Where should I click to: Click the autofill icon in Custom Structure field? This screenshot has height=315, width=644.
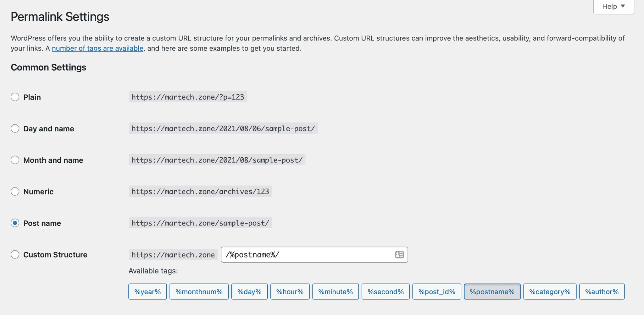(x=399, y=255)
